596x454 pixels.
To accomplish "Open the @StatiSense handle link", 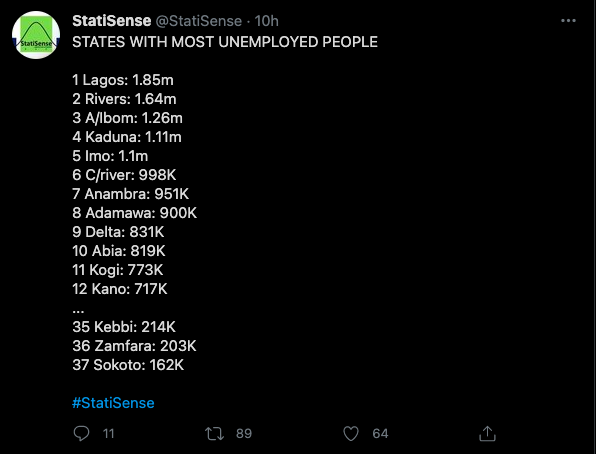I will click(x=198, y=21).
